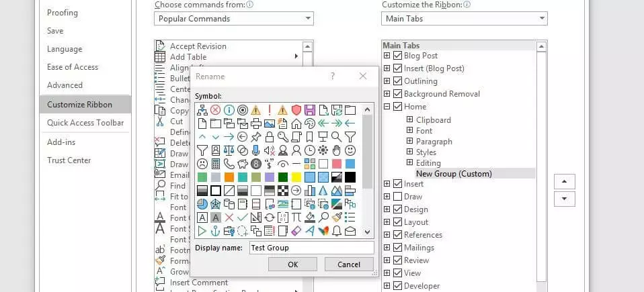Open Quick Access Toolbar settings
This screenshot has width=644, height=292.
[x=85, y=123]
